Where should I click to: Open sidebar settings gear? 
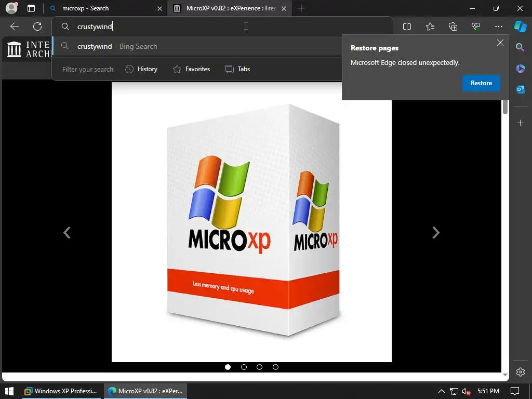coord(520,372)
